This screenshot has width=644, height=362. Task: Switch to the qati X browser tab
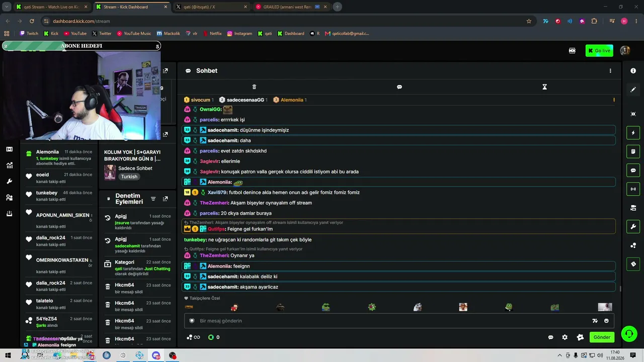click(x=211, y=7)
